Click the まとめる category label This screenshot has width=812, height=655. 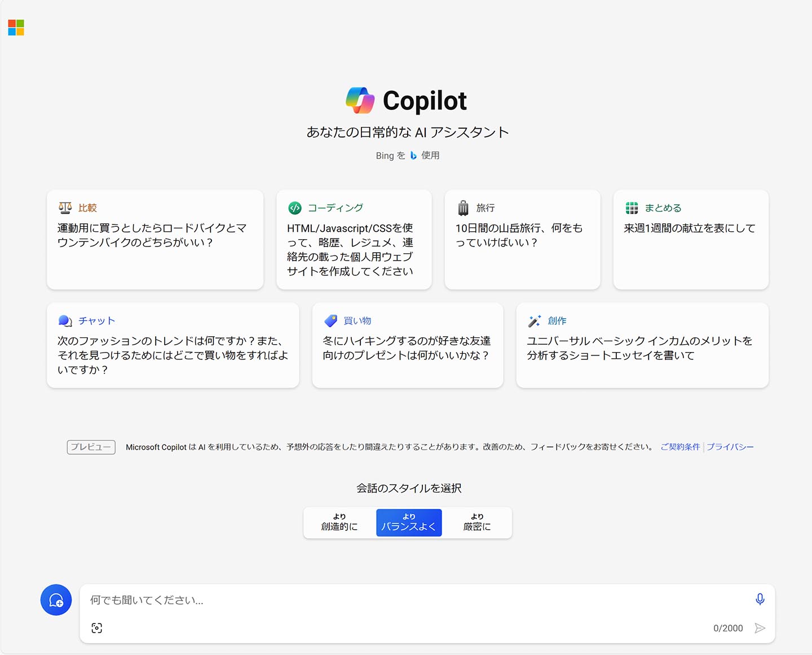pyautogui.click(x=663, y=208)
